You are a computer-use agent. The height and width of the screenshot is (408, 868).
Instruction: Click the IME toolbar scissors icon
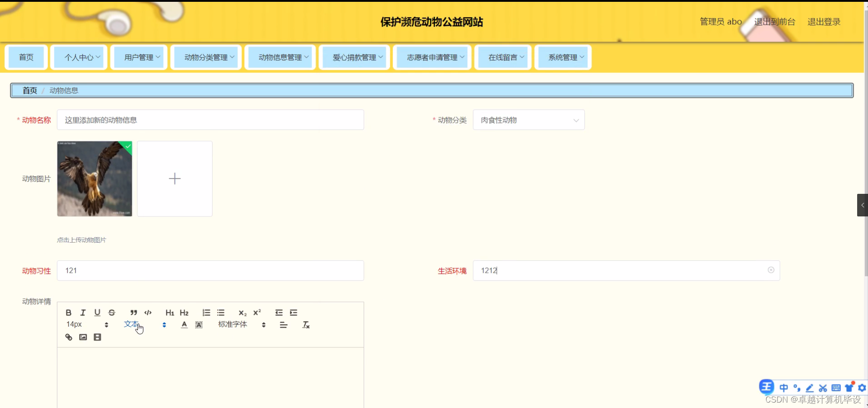[823, 388]
